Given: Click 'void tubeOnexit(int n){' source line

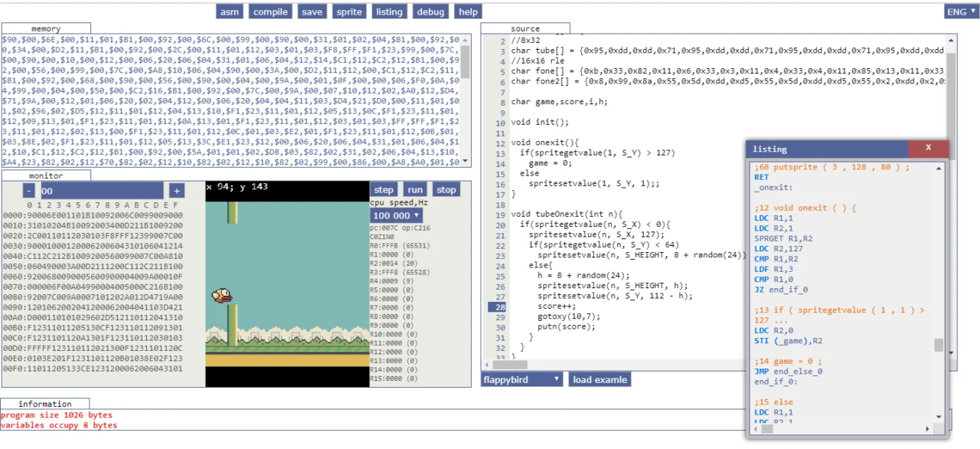Looking at the screenshot, I should (x=567, y=214).
